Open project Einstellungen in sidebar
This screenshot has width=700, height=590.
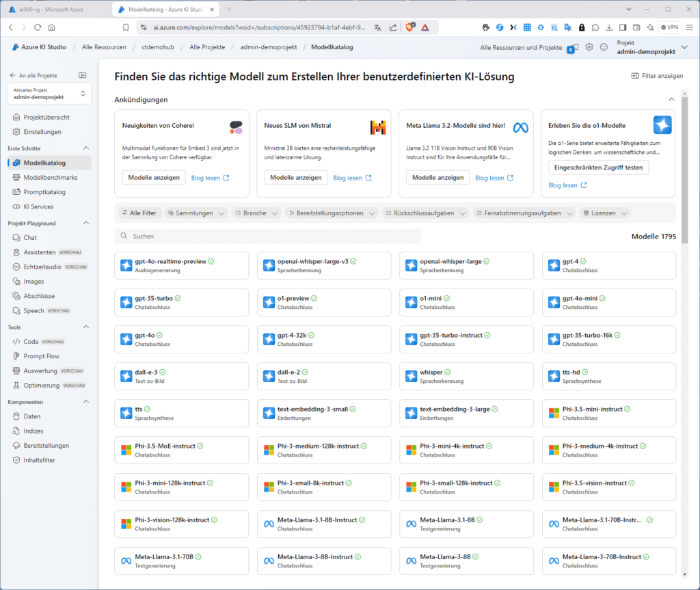(42, 132)
